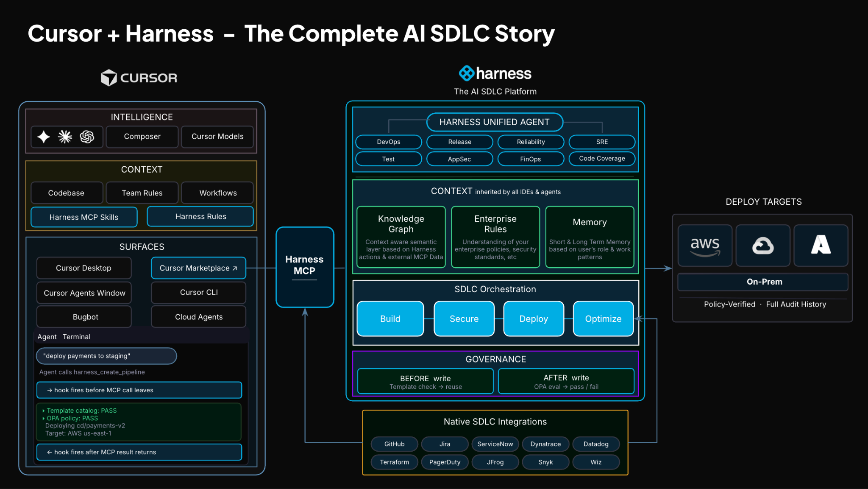Select the OpenAI model icon

(87, 137)
